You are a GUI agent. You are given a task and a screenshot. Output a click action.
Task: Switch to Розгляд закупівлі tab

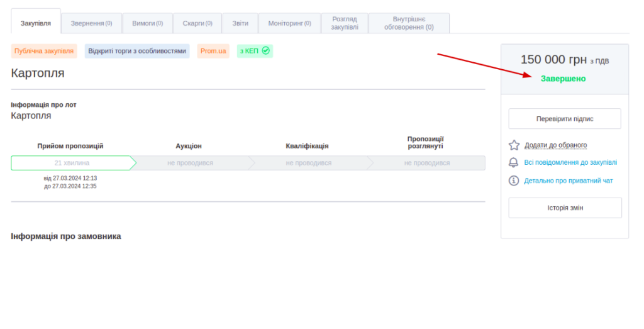click(x=344, y=23)
